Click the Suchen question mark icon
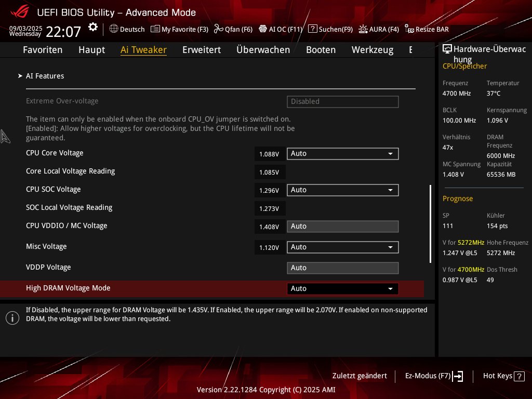 312,29
